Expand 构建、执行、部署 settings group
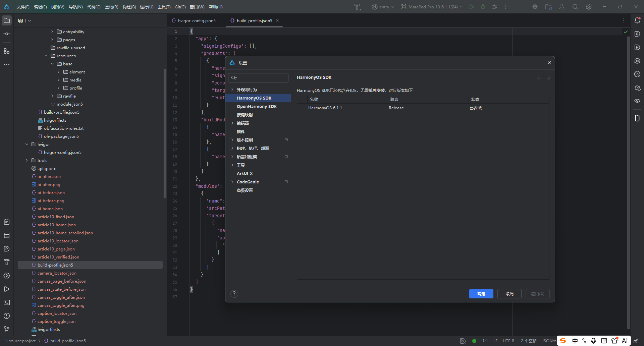644x346 pixels. 232,148
